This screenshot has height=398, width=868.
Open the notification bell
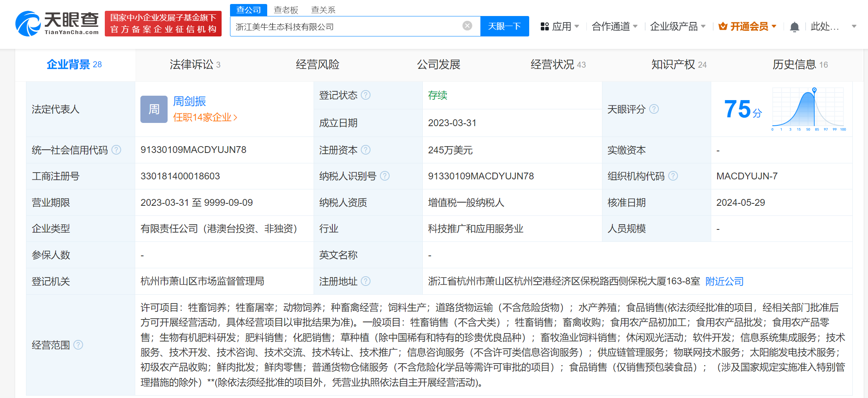794,26
